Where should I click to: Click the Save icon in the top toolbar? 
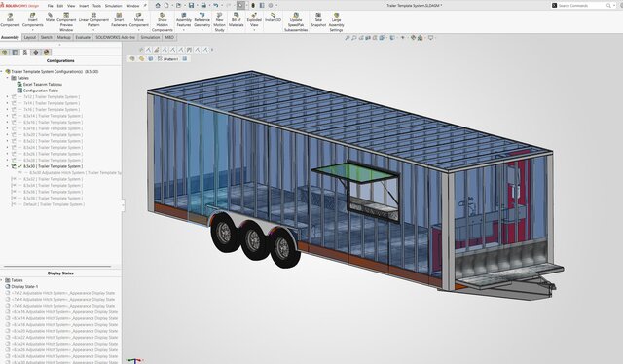point(191,6)
